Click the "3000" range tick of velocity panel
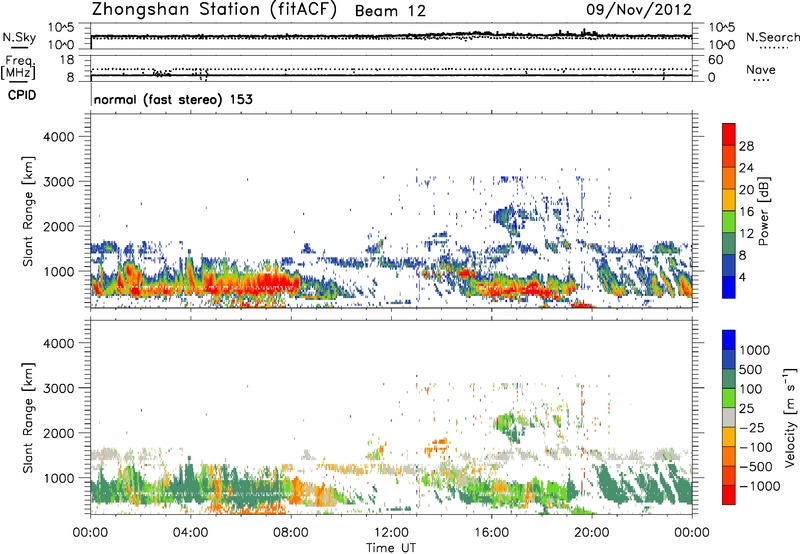 59,388
